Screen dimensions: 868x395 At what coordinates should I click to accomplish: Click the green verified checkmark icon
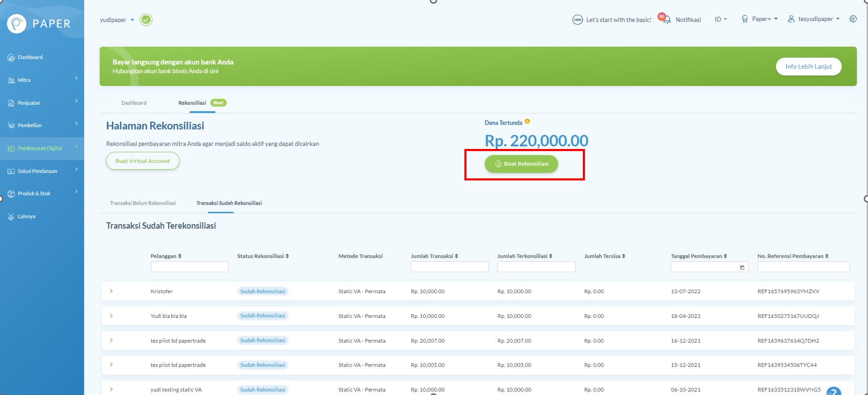[146, 20]
